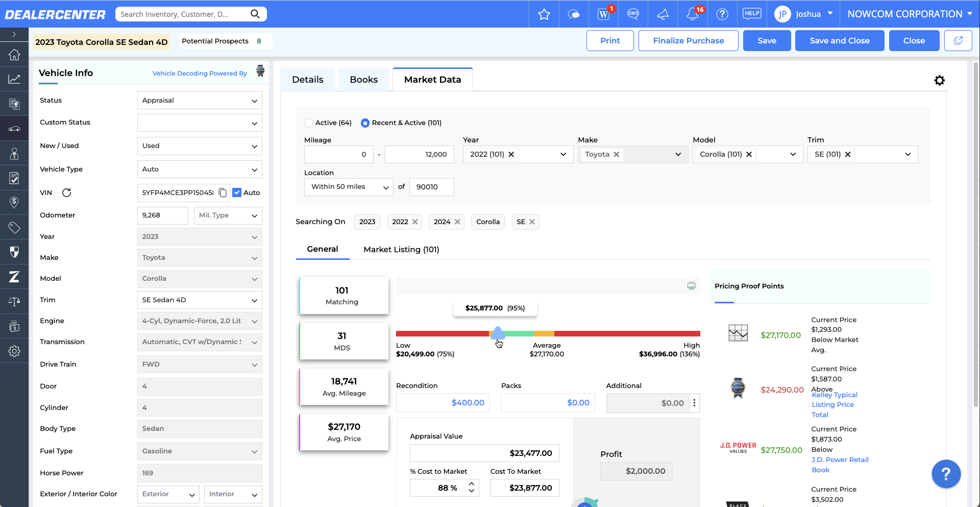Select Recent & Active (101) radio button

click(x=365, y=123)
